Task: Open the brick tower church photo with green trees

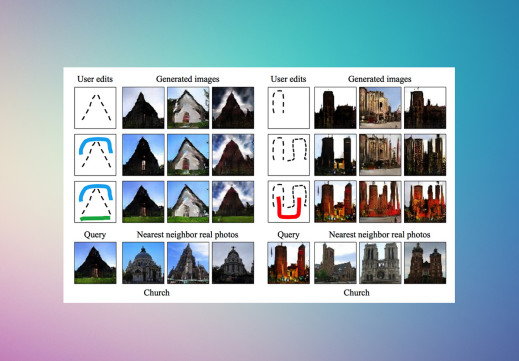Action: pyautogui.click(x=335, y=263)
